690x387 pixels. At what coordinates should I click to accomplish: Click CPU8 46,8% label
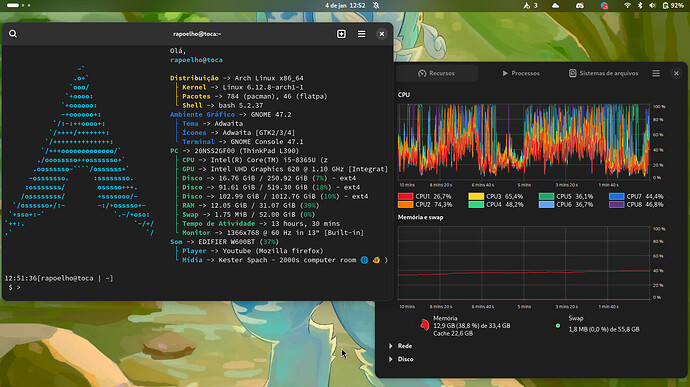[645, 205]
